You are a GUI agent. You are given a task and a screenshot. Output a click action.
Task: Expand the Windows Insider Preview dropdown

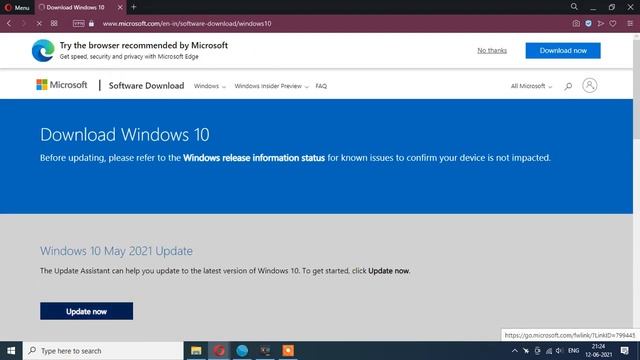[271, 86]
